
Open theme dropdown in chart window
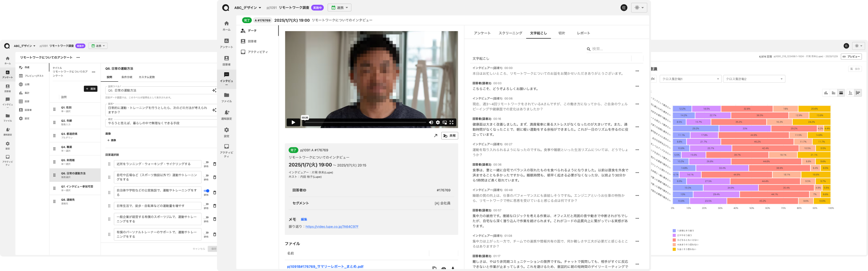point(859,46)
